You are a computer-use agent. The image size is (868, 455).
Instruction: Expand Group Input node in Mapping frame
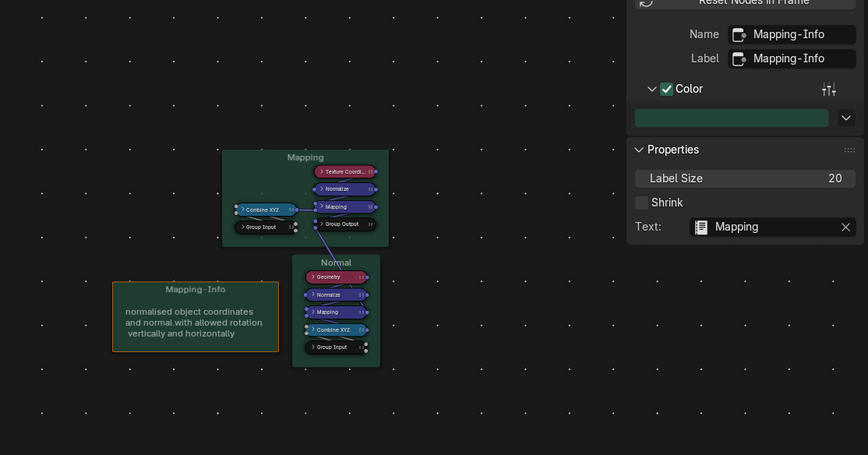coord(242,227)
